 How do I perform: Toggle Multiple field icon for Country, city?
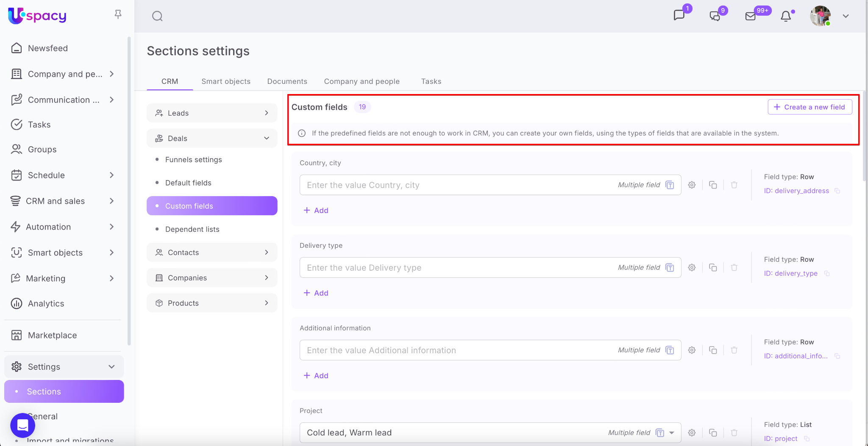tap(670, 185)
